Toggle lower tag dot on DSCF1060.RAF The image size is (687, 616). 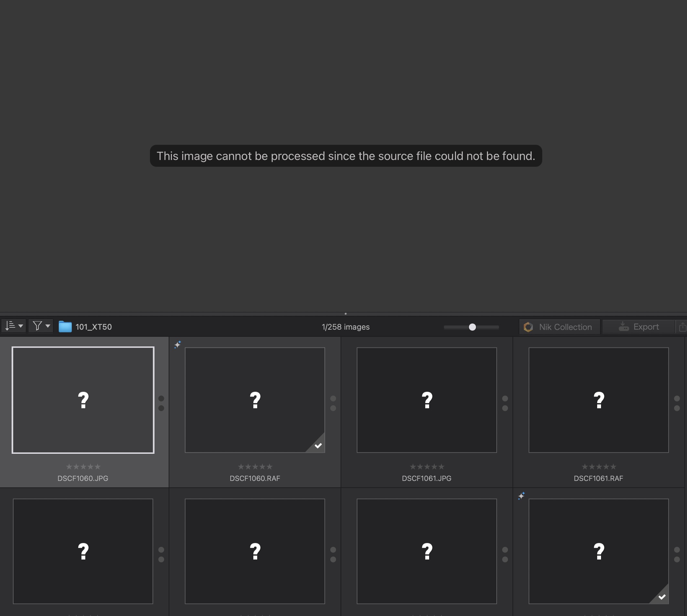pos(333,408)
